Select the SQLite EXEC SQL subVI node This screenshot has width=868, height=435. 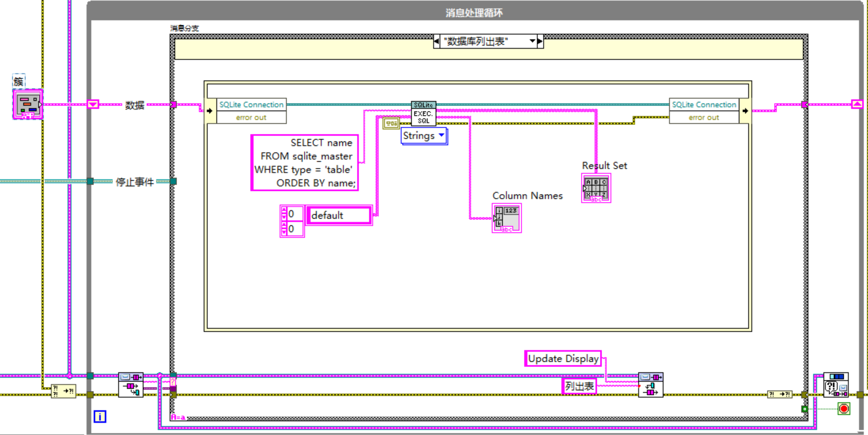423,114
